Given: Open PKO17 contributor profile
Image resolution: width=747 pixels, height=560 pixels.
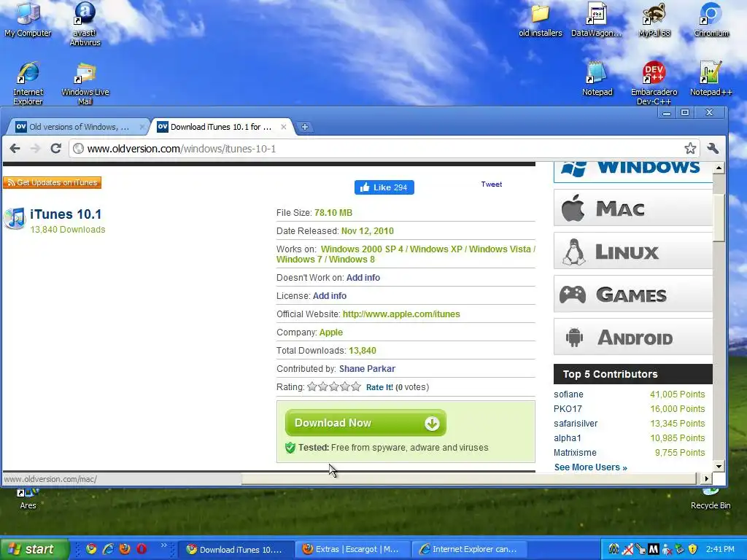Looking at the screenshot, I should 568,409.
